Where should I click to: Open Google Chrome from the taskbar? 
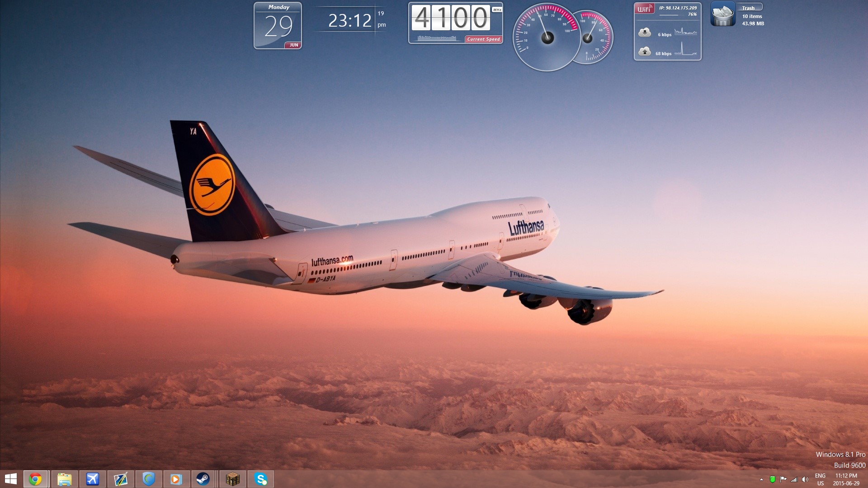[x=35, y=479]
